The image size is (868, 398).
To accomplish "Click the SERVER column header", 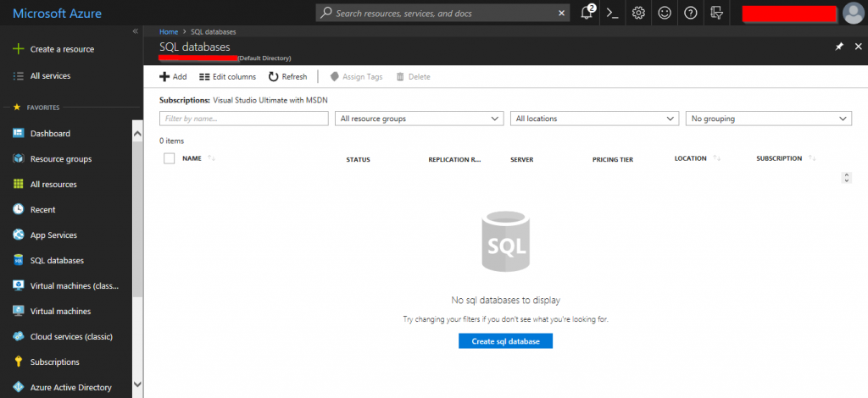I will [x=522, y=159].
